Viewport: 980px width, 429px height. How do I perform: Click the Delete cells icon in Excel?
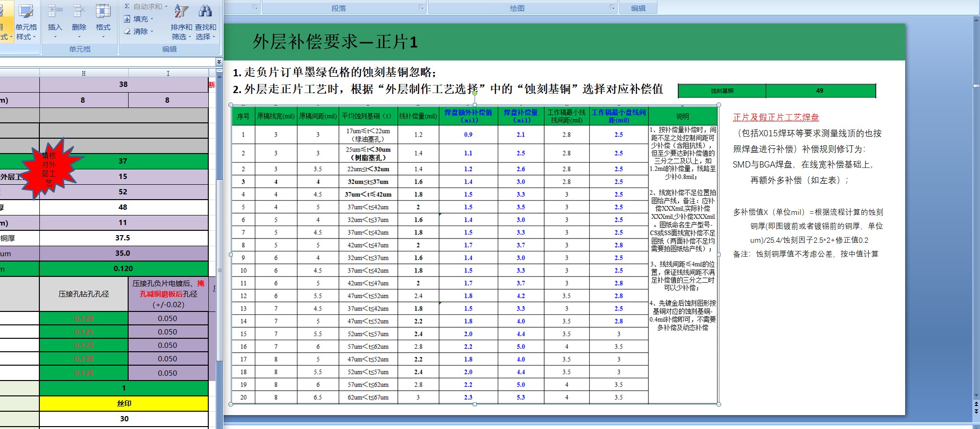pyautogui.click(x=79, y=12)
